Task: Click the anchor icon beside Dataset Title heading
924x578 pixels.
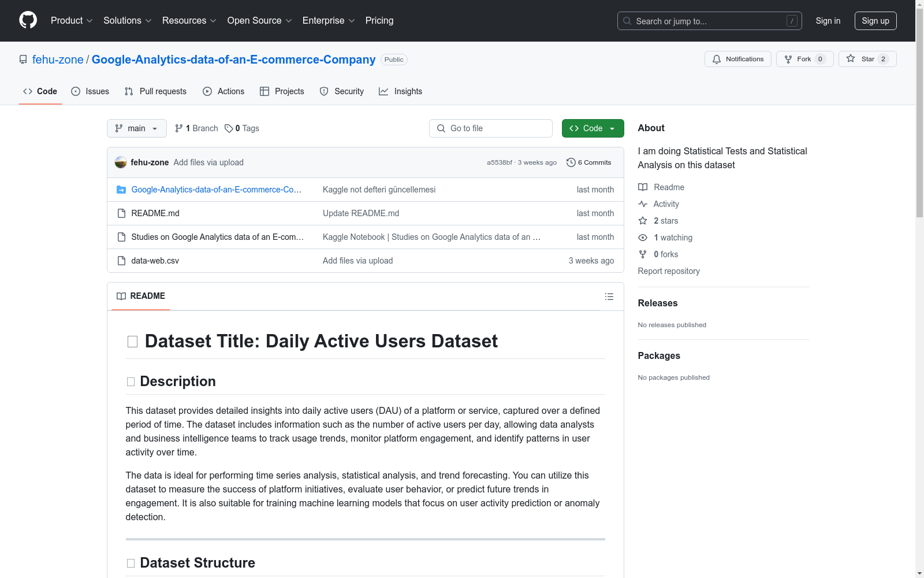Action: [132, 342]
